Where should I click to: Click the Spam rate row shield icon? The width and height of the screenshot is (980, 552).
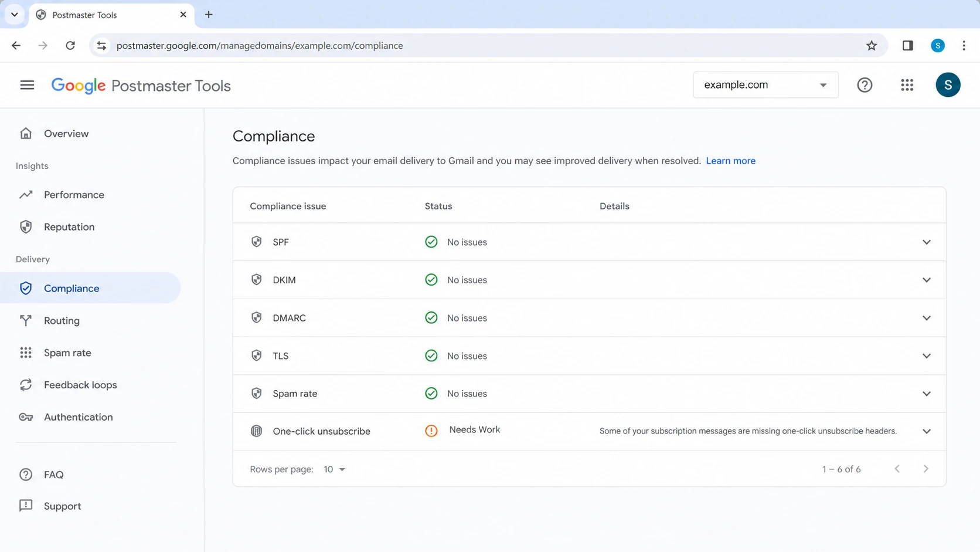pyautogui.click(x=256, y=394)
